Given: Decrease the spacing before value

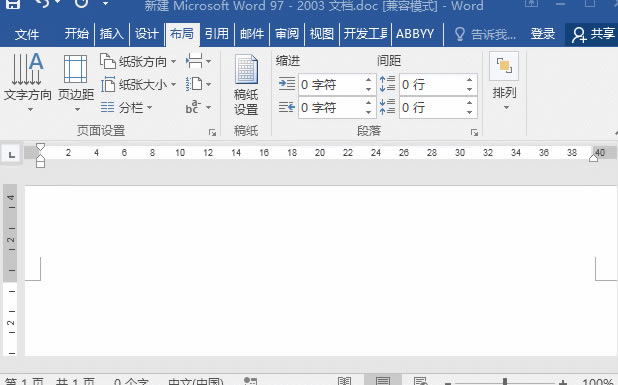Looking at the screenshot, I should click(x=469, y=90).
